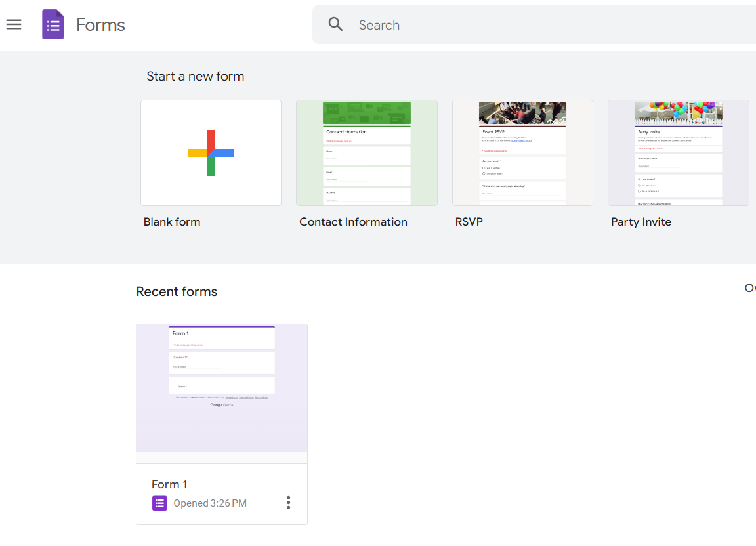Open the Party Invite template thumbnail
The image size is (756, 546).
click(x=678, y=153)
